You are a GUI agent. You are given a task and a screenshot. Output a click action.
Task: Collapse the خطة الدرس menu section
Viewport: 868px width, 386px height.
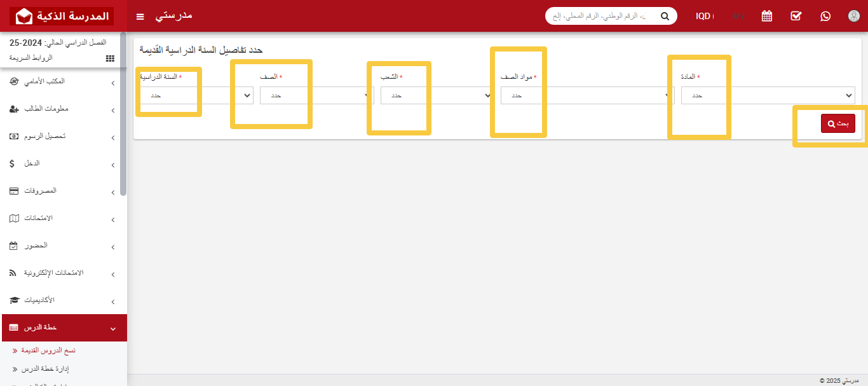tap(64, 327)
